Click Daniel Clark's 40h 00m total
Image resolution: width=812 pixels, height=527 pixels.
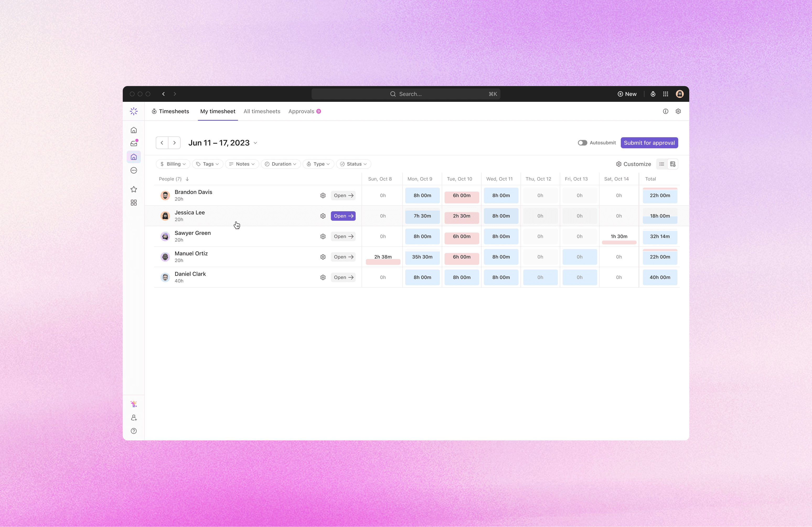pyautogui.click(x=660, y=277)
